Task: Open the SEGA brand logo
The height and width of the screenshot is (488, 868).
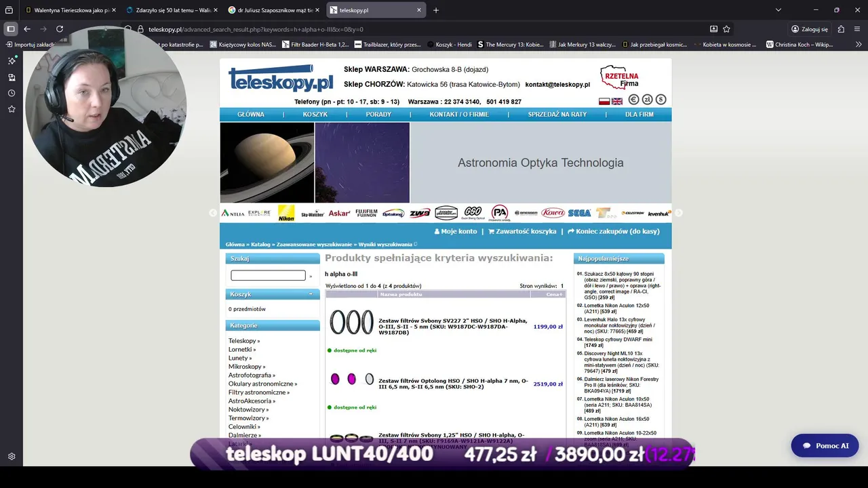Action: click(x=580, y=213)
